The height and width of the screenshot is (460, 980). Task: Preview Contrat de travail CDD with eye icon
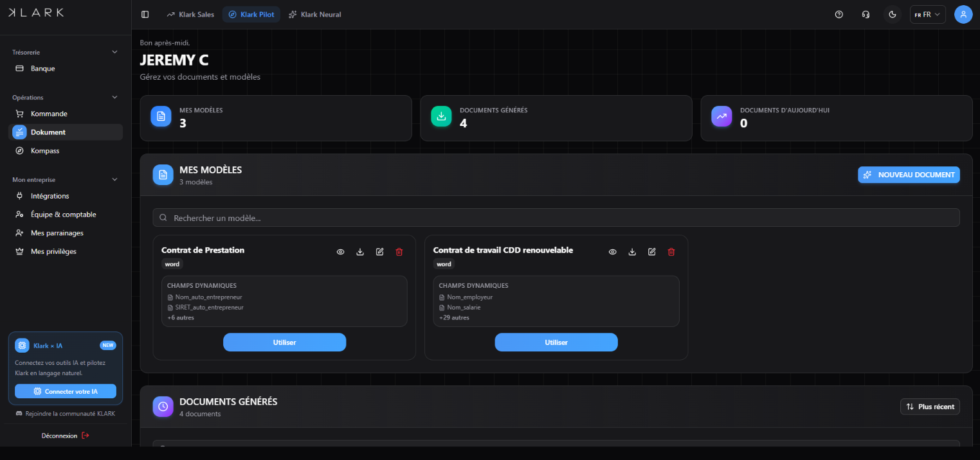click(x=613, y=252)
